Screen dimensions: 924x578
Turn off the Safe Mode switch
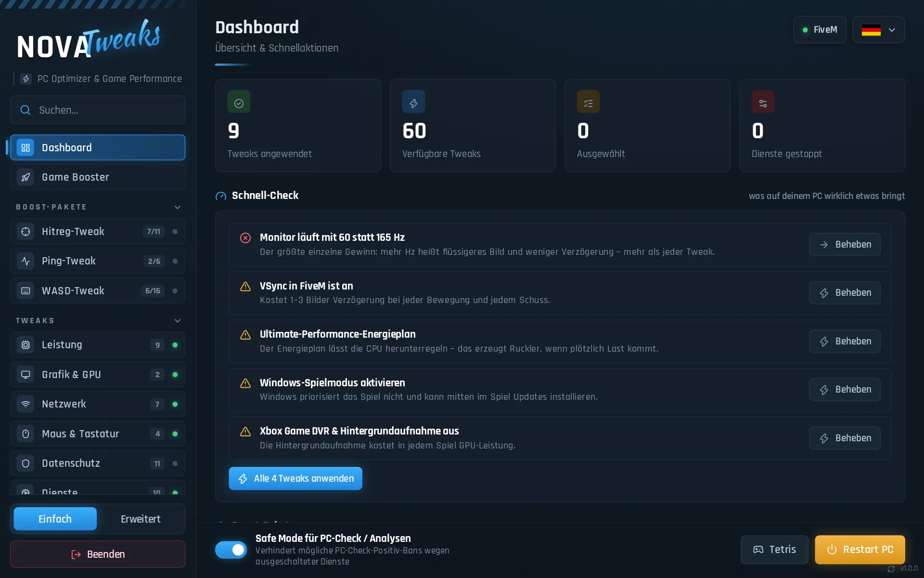point(231,550)
